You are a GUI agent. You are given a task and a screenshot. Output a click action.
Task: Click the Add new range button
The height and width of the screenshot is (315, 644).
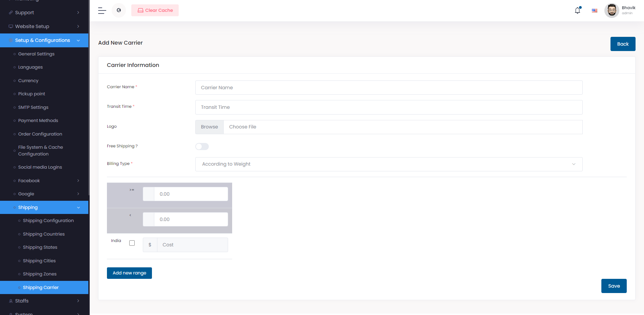(129, 273)
